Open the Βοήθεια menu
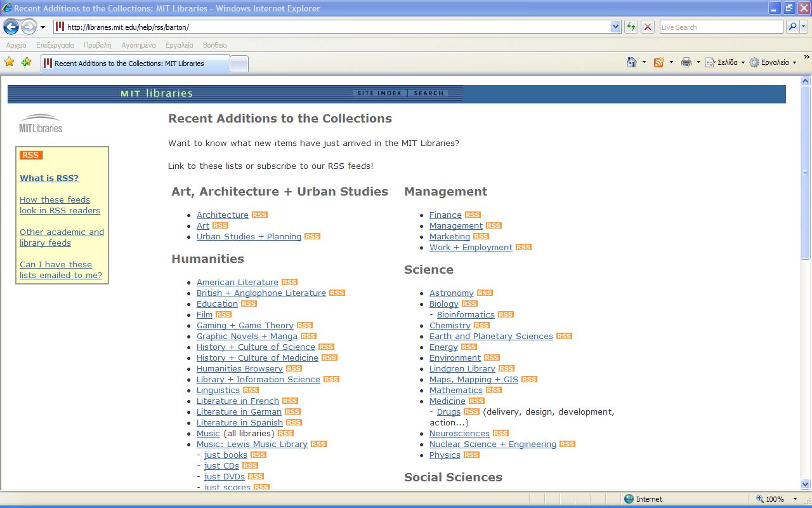The image size is (812, 508). [215, 45]
